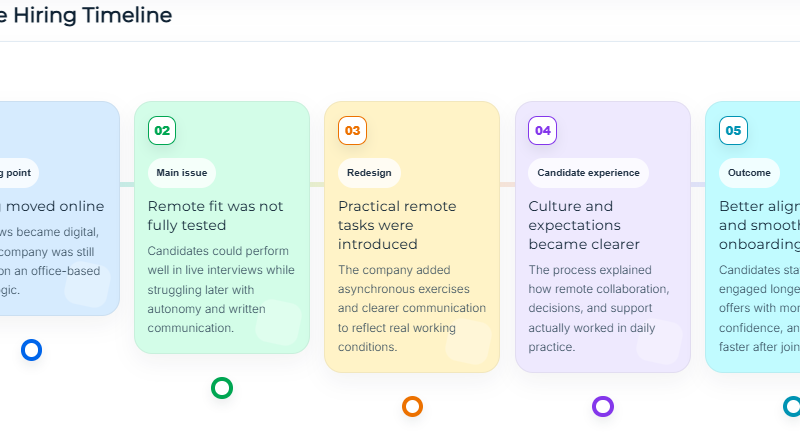Click the Outcome tag pill
Viewport: 800px width, 434px height.
[749, 173]
